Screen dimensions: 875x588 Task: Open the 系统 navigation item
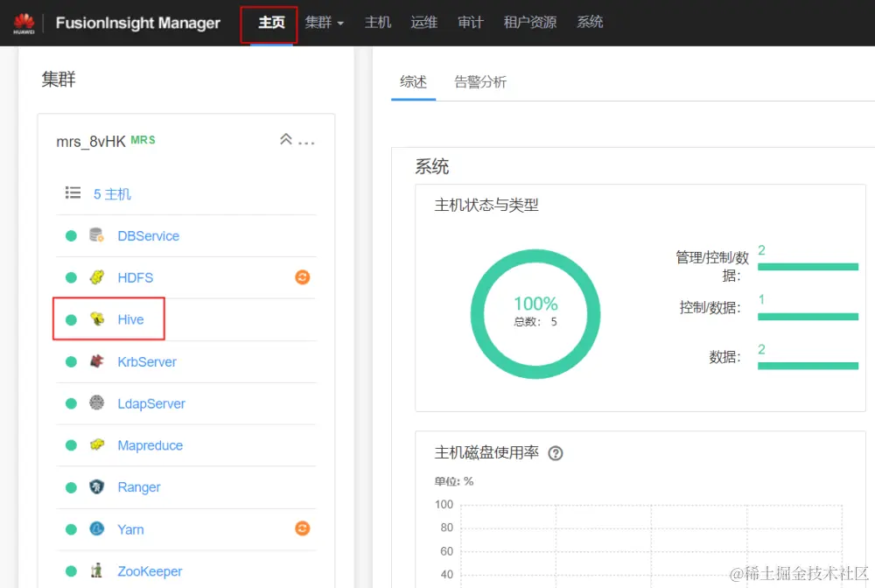[590, 23]
